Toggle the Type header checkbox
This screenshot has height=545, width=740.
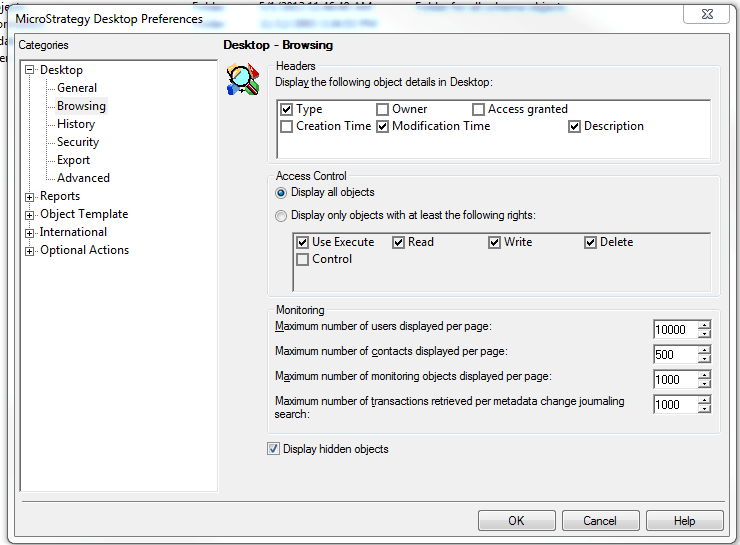(x=286, y=109)
